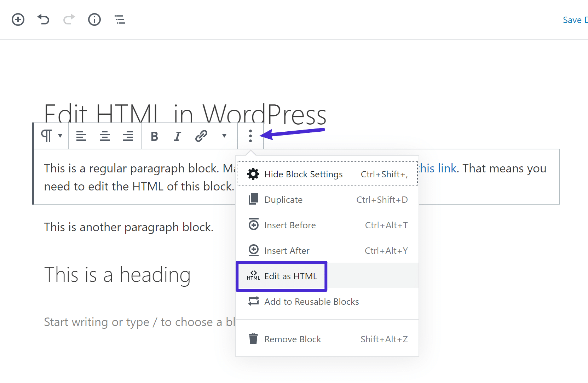Toggle left alignment on the paragraph

(81, 136)
